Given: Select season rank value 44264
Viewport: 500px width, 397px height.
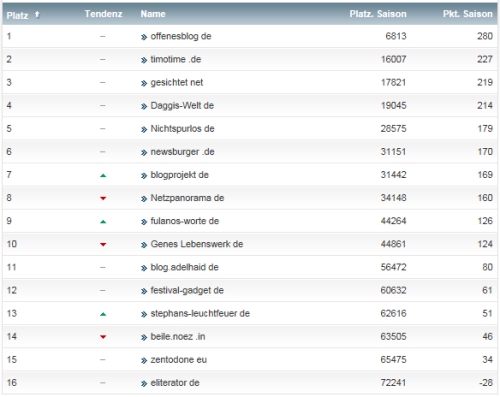Looking at the screenshot, I should [x=394, y=221].
